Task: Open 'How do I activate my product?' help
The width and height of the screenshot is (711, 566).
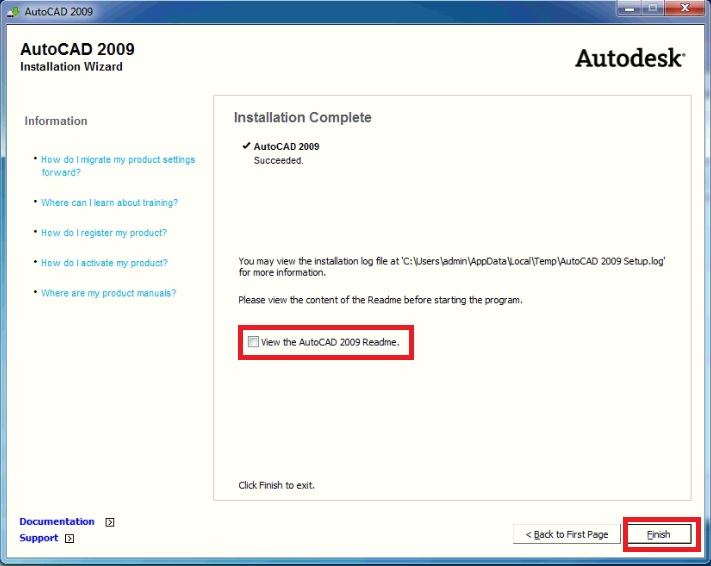Action: [104, 263]
